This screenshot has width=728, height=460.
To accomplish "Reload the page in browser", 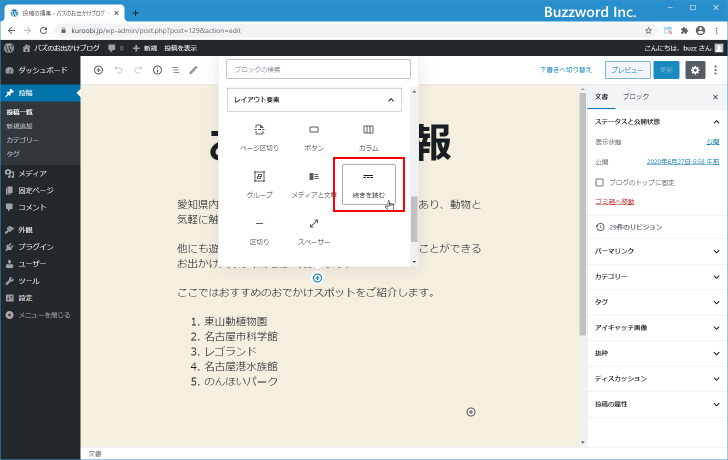I will click(x=44, y=31).
